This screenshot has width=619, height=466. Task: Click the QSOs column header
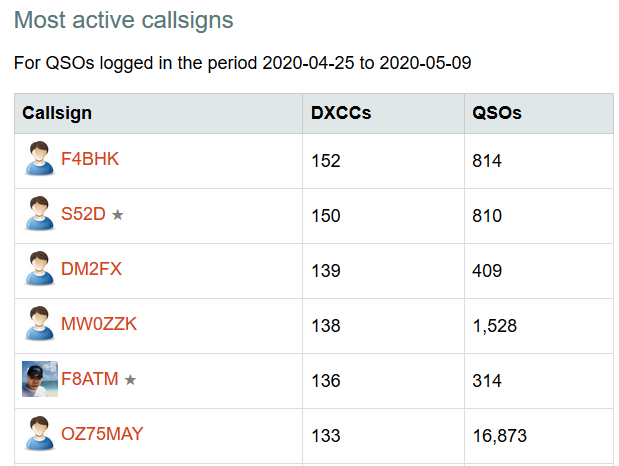click(x=497, y=113)
